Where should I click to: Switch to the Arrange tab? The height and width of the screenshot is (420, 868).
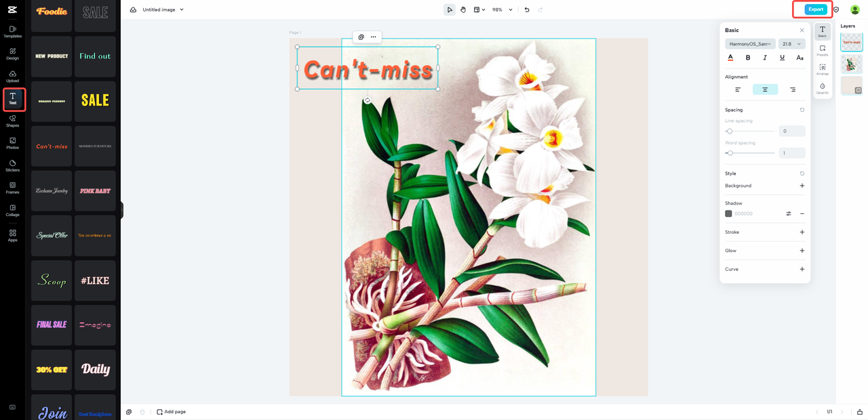pyautogui.click(x=822, y=70)
